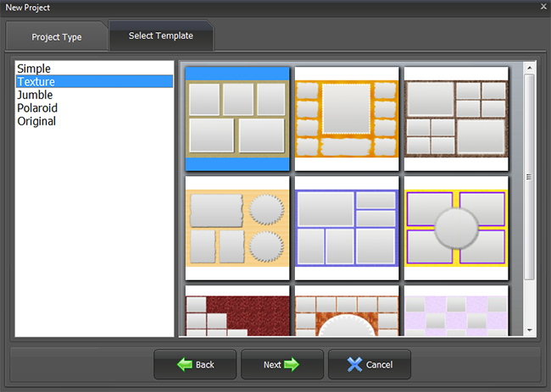551x392 pixels.
Task: Select the peach template with scalloped circles
Action: coord(237,228)
